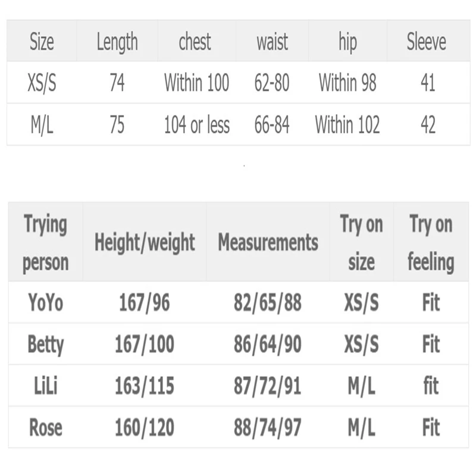Click the Size column header
The height and width of the screenshot is (476, 476).
[x=42, y=42]
